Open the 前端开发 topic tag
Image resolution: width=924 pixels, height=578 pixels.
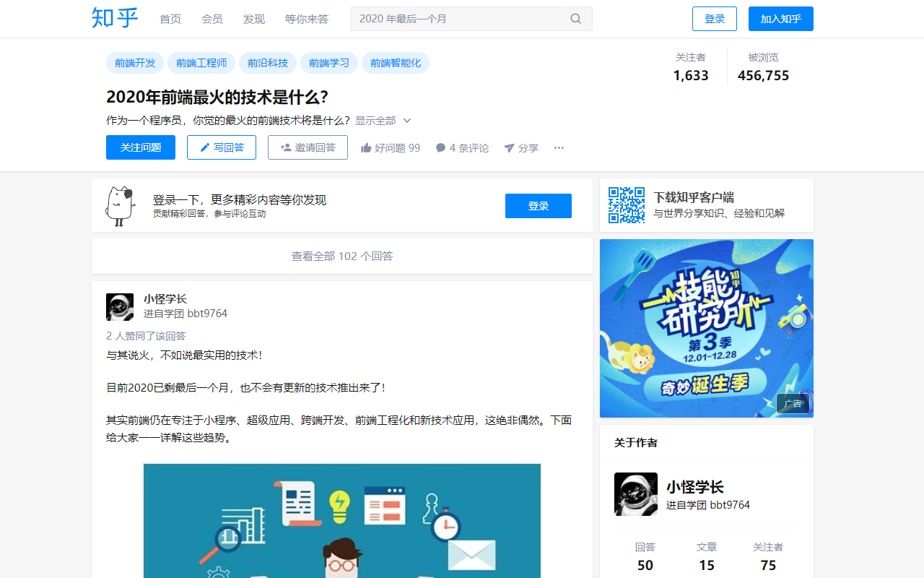click(x=133, y=63)
